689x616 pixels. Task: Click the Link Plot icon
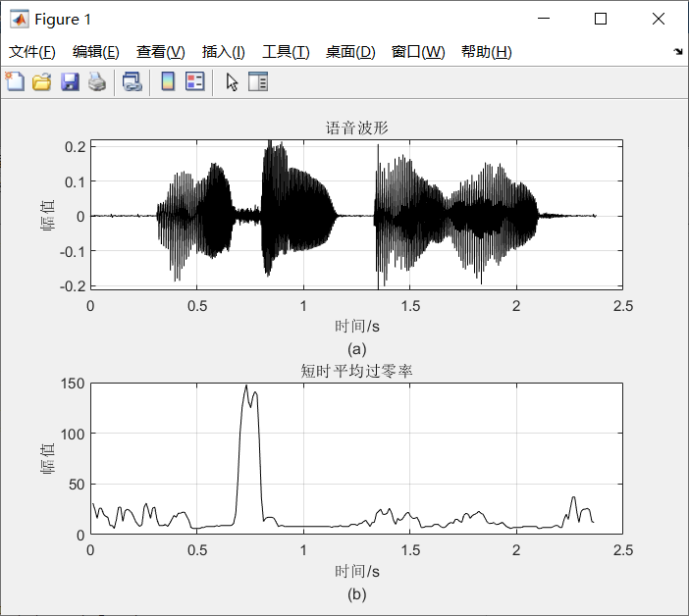point(132,82)
